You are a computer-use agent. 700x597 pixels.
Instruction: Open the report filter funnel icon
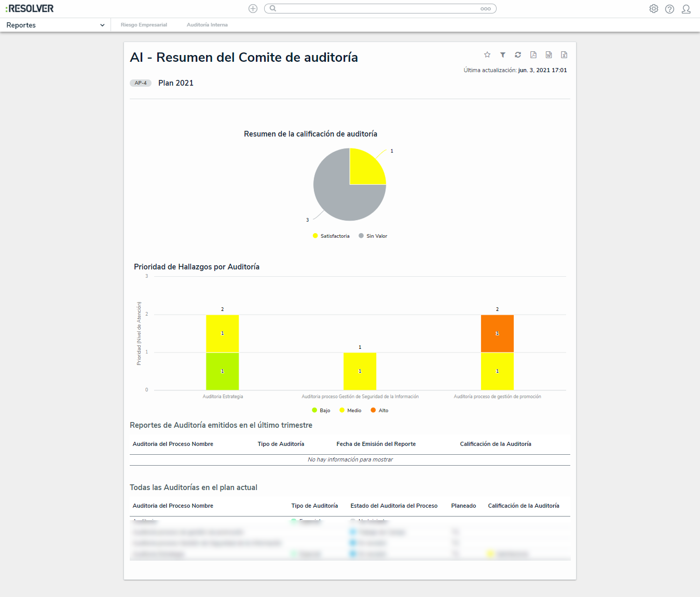click(x=503, y=55)
